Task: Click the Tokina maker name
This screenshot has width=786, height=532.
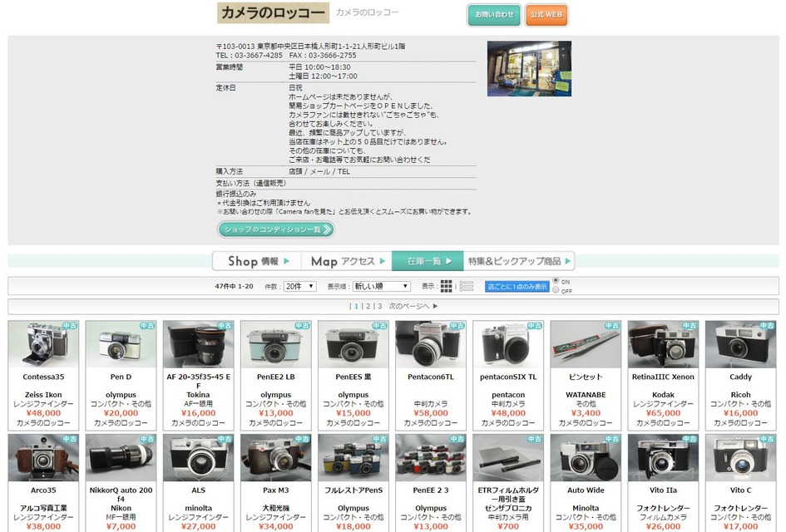Action: (x=199, y=395)
